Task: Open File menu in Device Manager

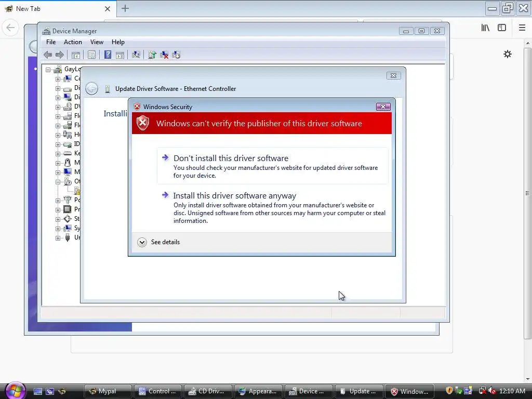Action: [x=51, y=42]
